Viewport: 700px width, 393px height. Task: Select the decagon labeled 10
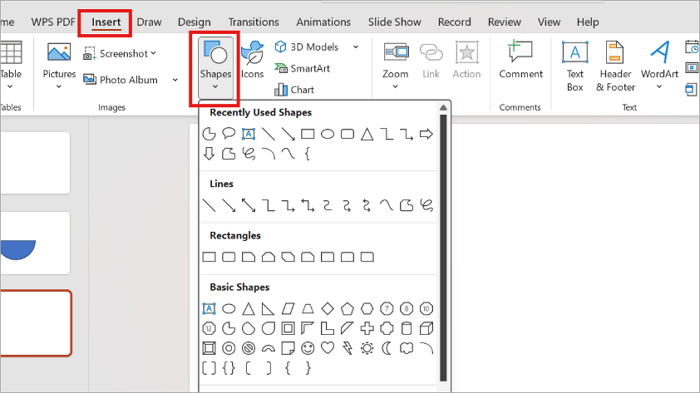(x=426, y=309)
